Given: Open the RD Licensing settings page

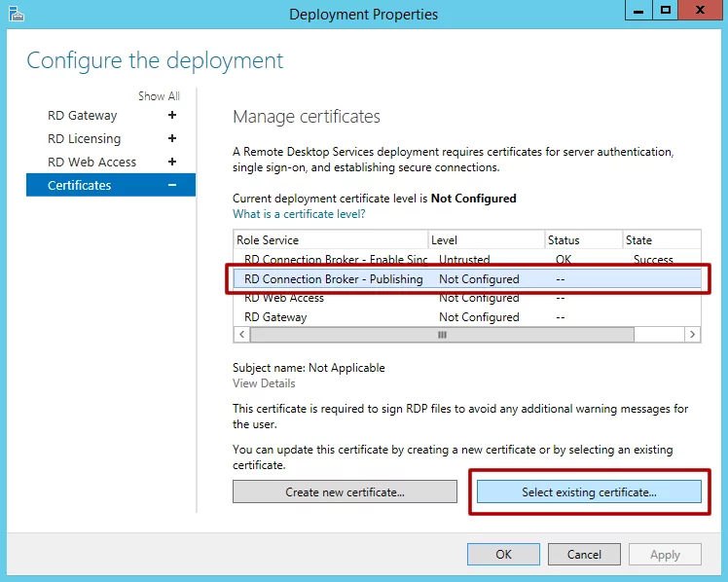Looking at the screenshot, I should (x=85, y=138).
